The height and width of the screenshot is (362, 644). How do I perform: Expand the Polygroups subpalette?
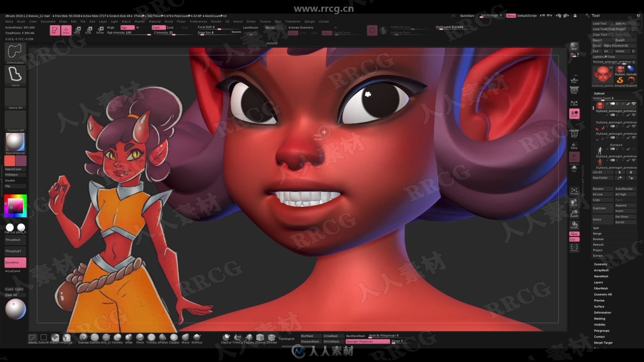click(601, 331)
